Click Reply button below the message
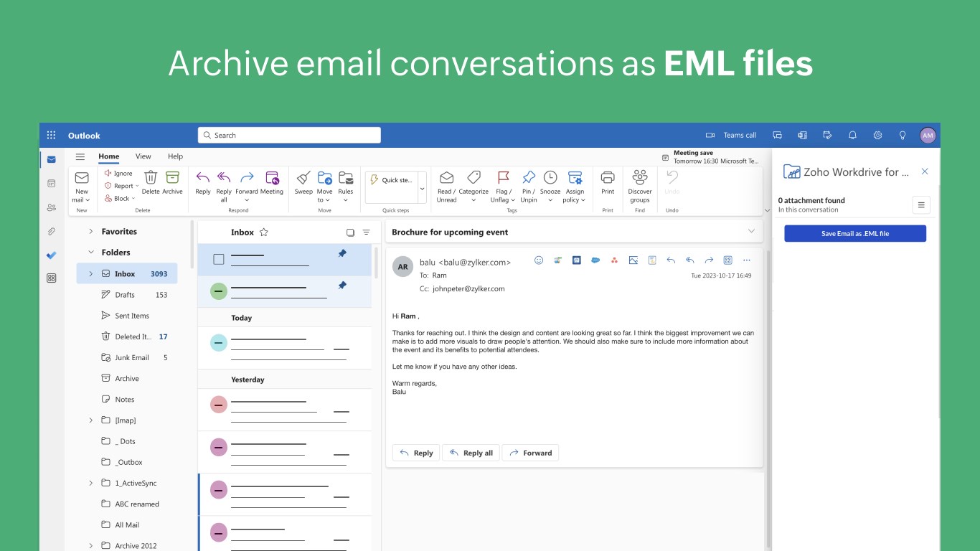The image size is (980, 551). 416,453
